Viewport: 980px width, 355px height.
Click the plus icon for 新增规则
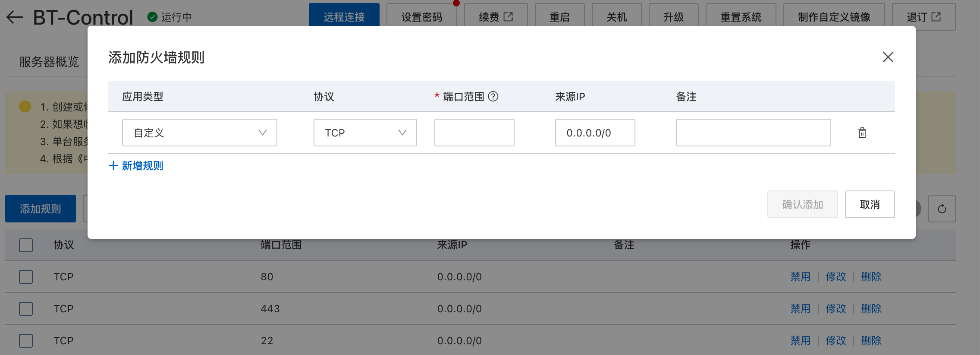[113, 165]
